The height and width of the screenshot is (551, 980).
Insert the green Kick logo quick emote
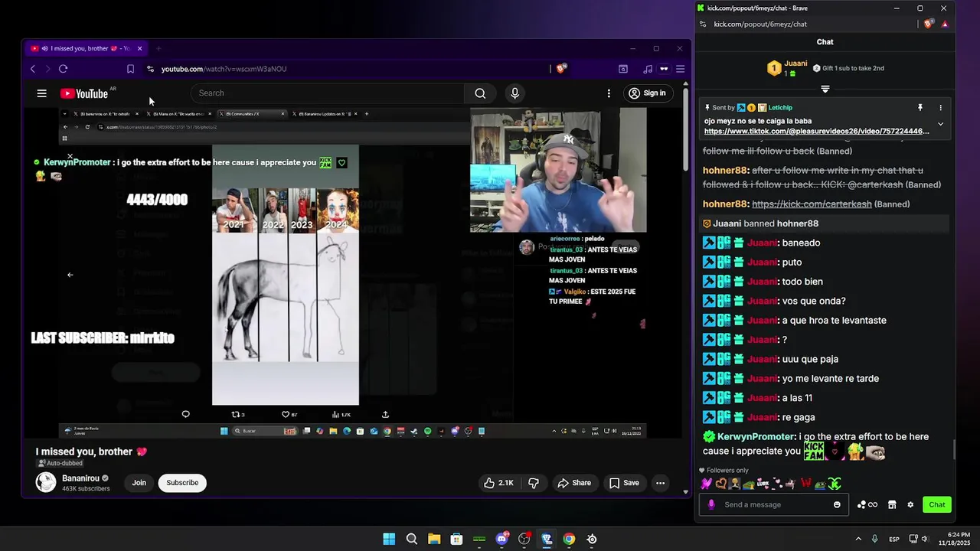click(834, 484)
